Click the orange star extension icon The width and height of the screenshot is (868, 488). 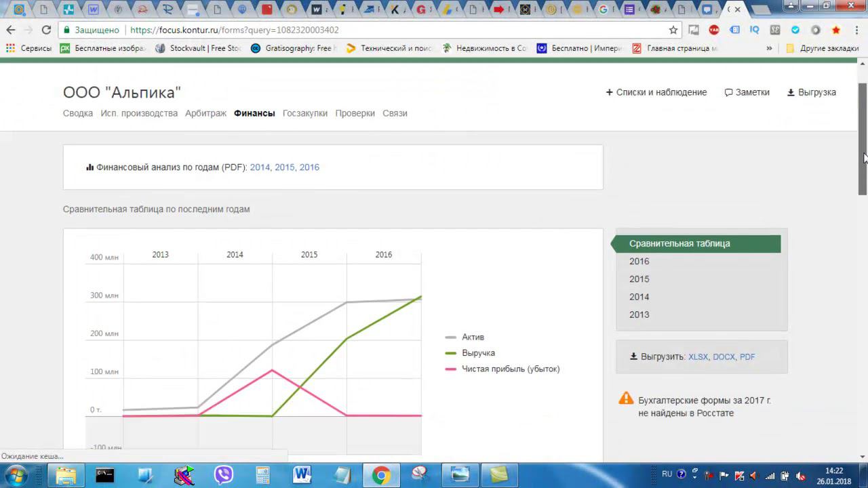point(836,30)
